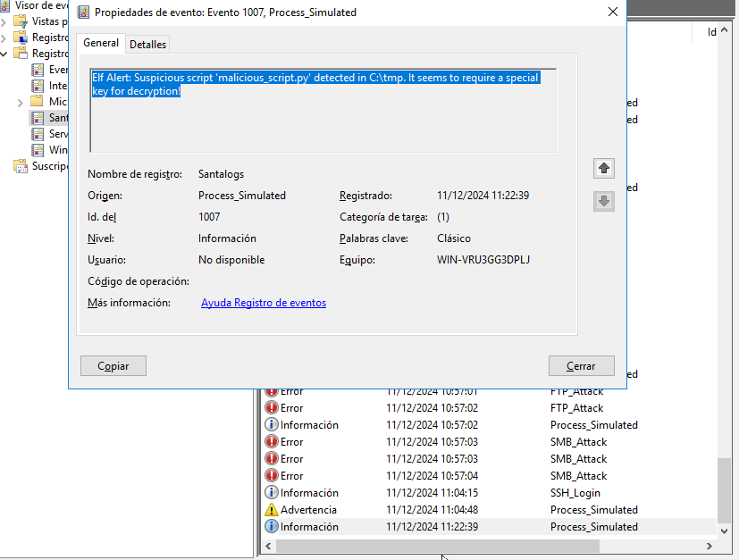
Task: Click the Id column header
Action: pos(711,32)
